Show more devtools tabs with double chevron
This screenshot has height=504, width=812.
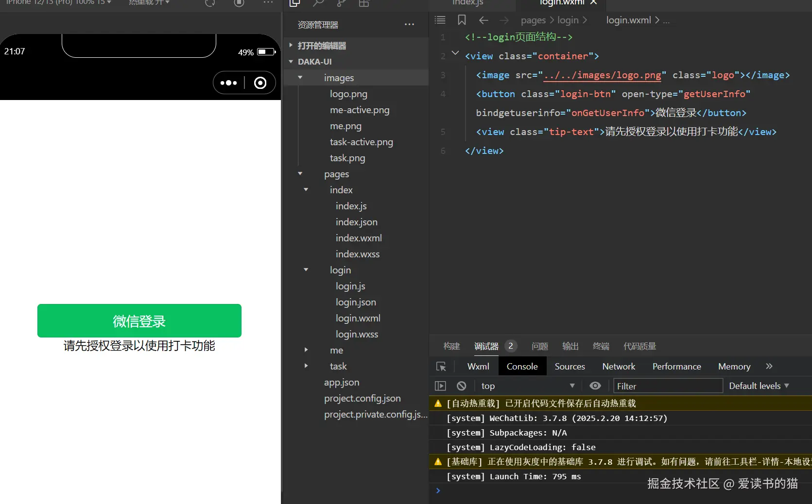[x=769, y=366]
